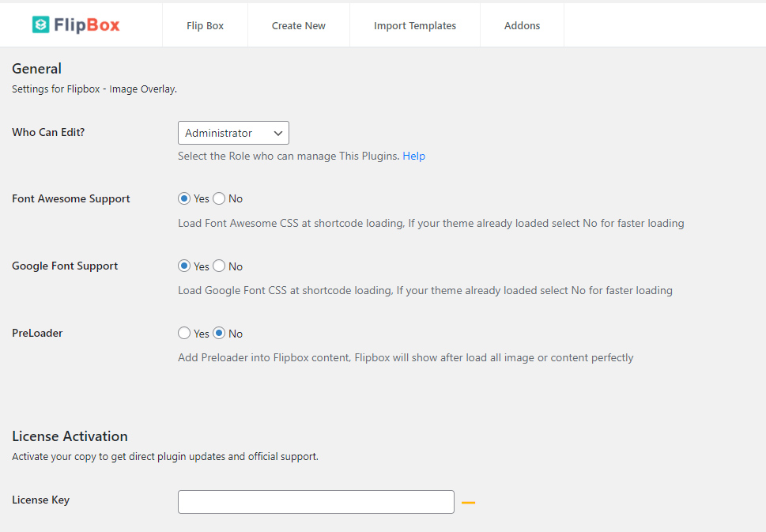Image resolution: width=766 pixels, height=532 pixels.
Task: Go to the Create New tab
Action: (x=299, y=25)
